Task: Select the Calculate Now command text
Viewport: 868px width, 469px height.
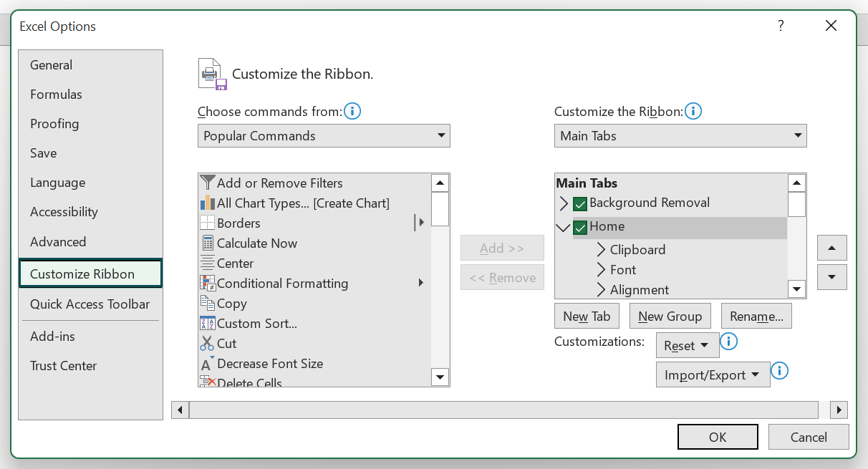Action: click(257, 243)
